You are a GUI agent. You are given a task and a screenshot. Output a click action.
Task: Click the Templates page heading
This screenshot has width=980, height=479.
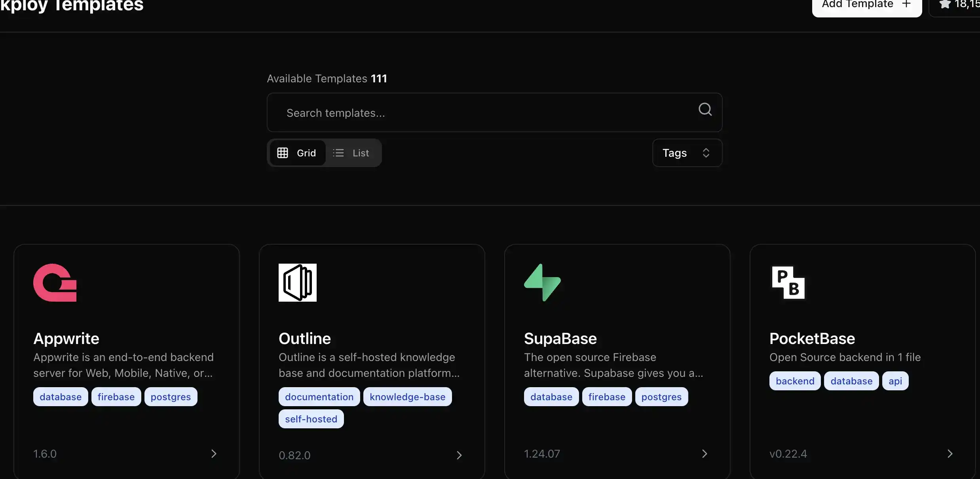click(72, 6)
